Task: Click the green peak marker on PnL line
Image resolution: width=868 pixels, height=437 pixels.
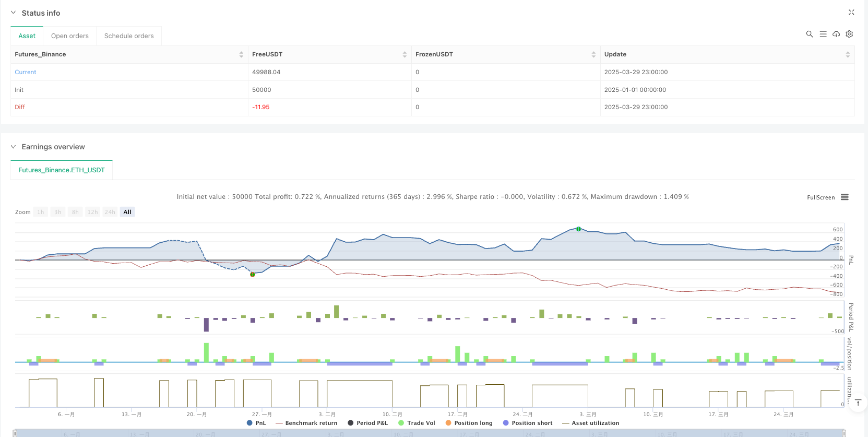Action: click(x=578, y=229)
